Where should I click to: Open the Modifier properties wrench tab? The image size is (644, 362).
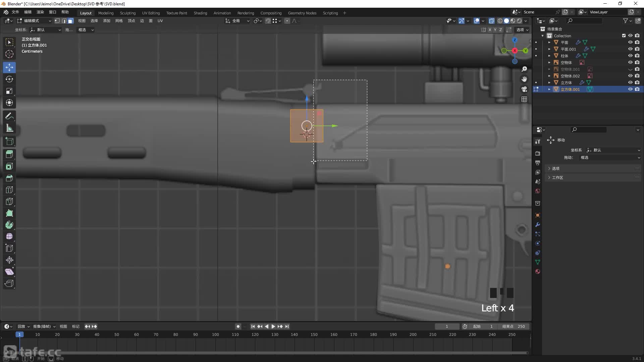coord(538,225)
